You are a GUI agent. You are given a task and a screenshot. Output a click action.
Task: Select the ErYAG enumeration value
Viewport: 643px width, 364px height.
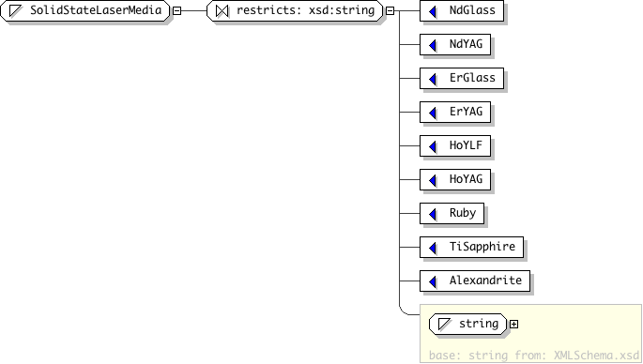click(455, 112)
